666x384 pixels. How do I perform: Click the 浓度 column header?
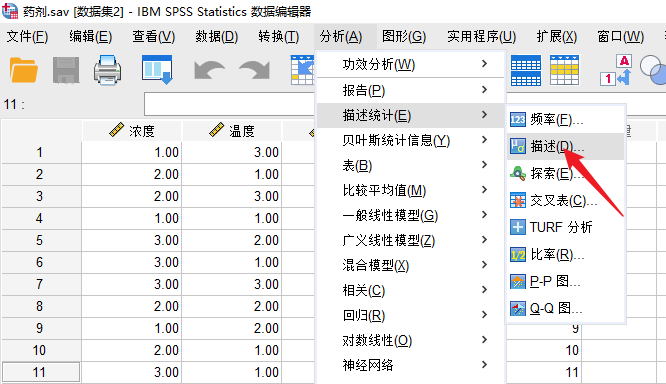tap(132, 131)
